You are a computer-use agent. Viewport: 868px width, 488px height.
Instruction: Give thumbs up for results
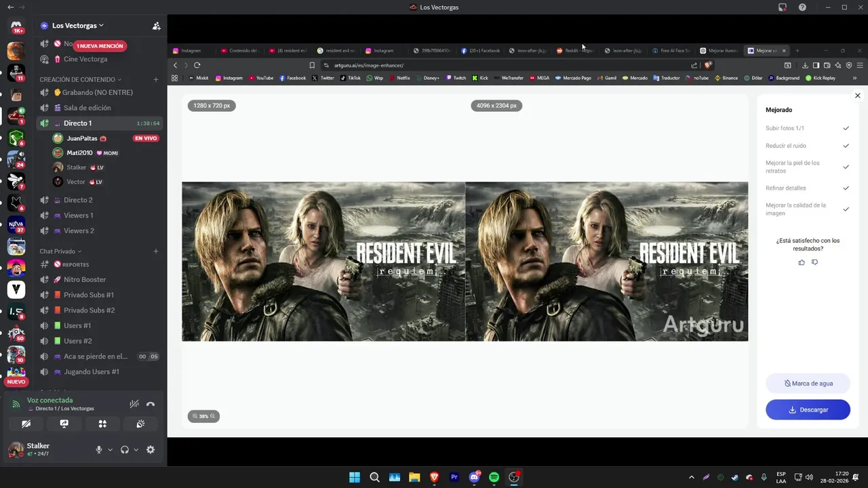802,262
